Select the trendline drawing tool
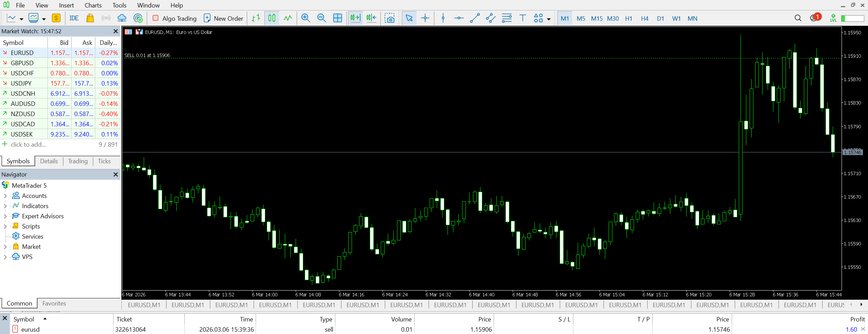The height and width of the screenshot is (334, 868). click(x=475, y=18)
